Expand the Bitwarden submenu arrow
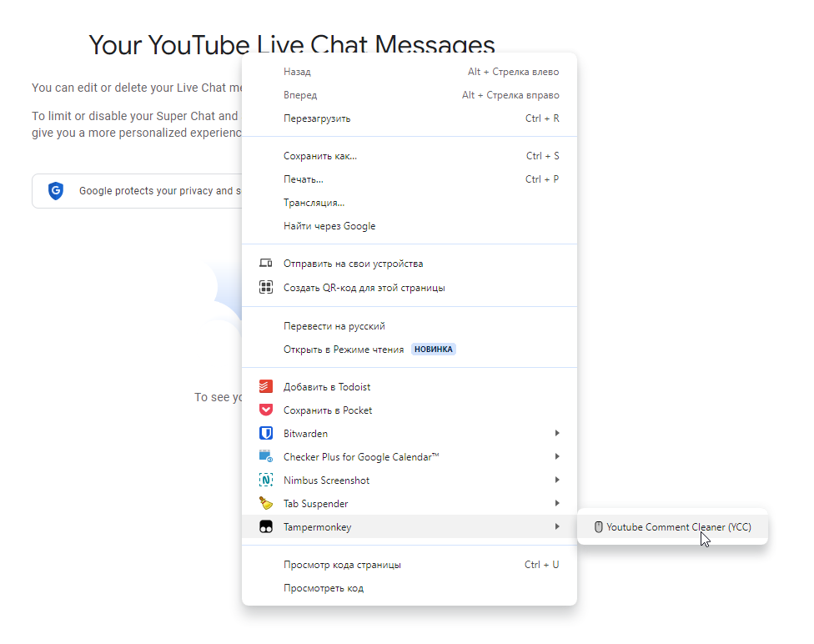 click(557, 433)
